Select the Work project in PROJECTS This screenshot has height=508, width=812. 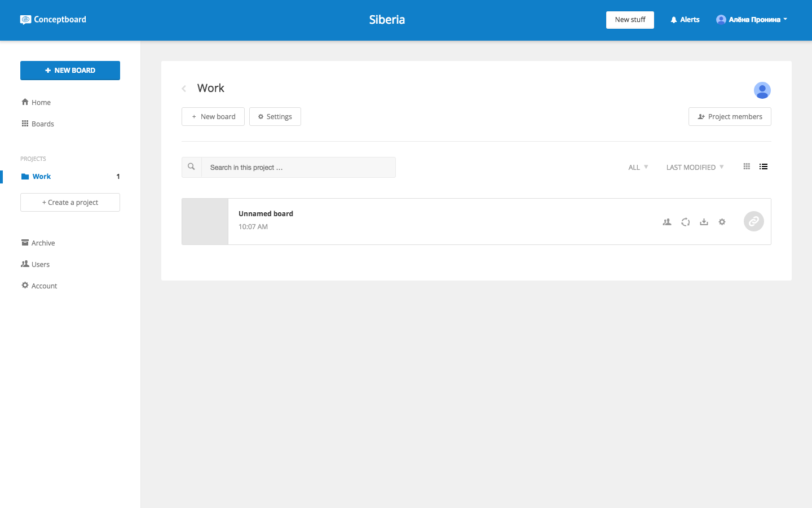(41, 176)
